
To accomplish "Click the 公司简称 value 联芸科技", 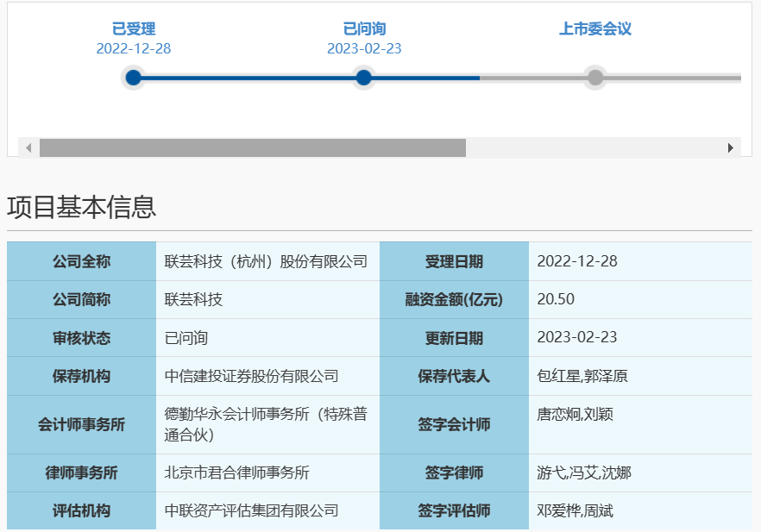I will [x=193, y=300].
